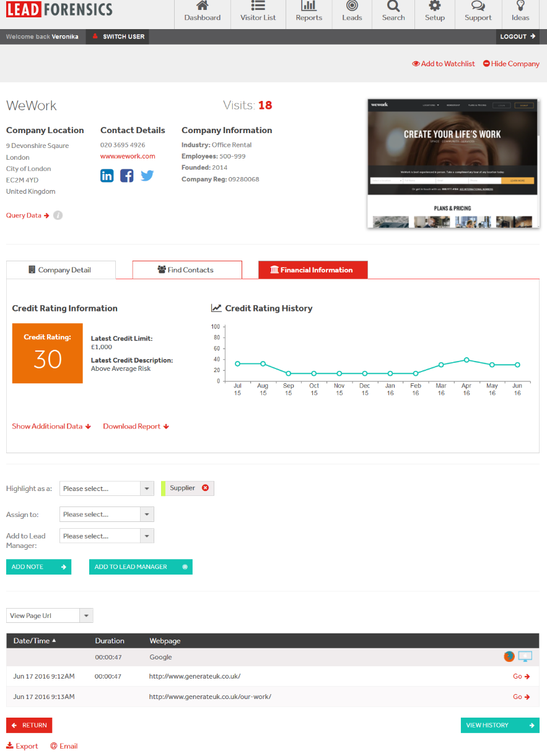Click the Email link
Image resolution: width=547 pixels, height=756 pixels.
[64, 746]
